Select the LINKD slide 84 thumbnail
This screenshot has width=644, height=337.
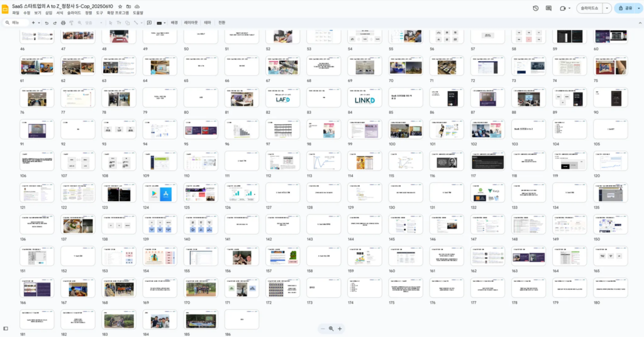coord(365,98)
